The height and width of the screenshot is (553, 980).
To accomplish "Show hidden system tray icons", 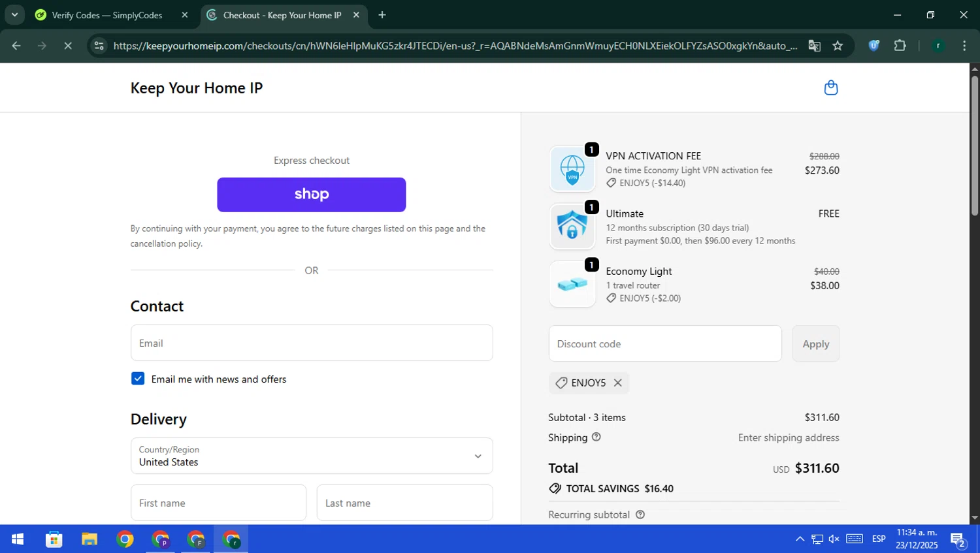I will point(800,539).
